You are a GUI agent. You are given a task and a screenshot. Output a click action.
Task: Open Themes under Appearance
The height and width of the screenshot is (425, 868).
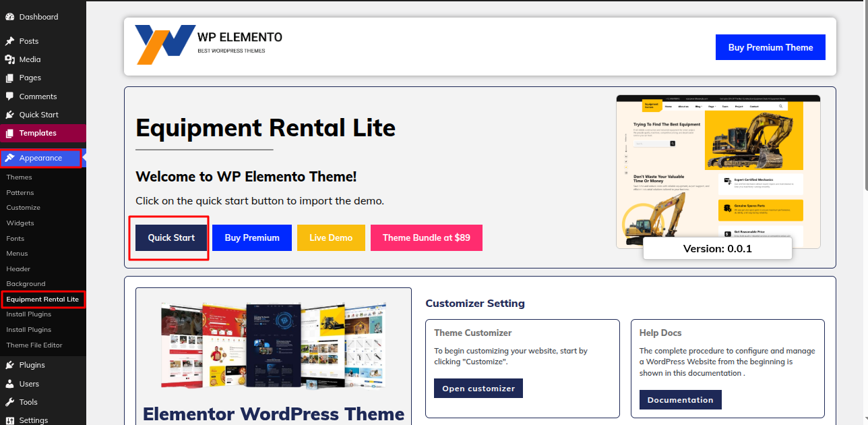click(19, 177)
